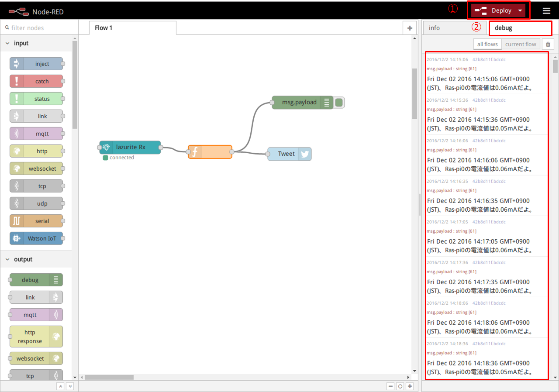Zoom out the flow canvas
Image resolution: width=559 pixels, height=392 pixels.
click(390, 386)
